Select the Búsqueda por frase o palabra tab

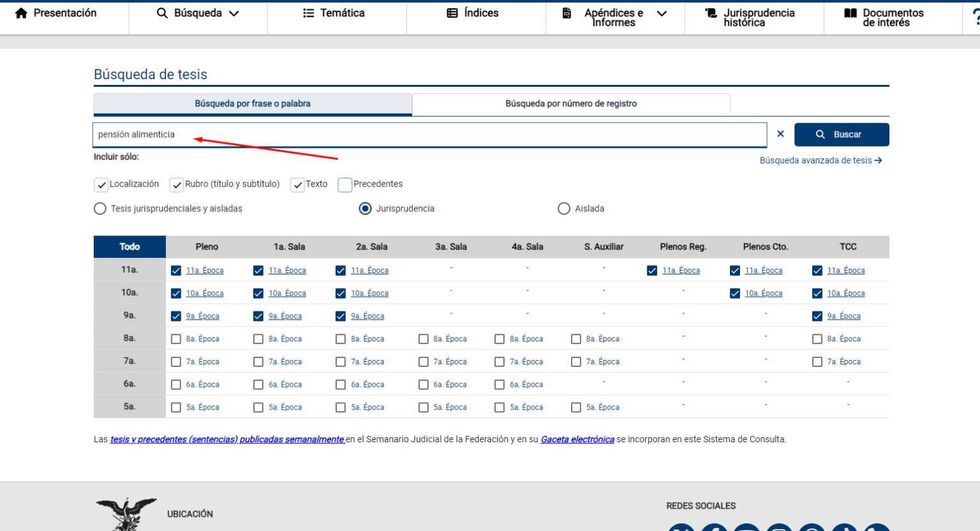(x=253, y=103)
